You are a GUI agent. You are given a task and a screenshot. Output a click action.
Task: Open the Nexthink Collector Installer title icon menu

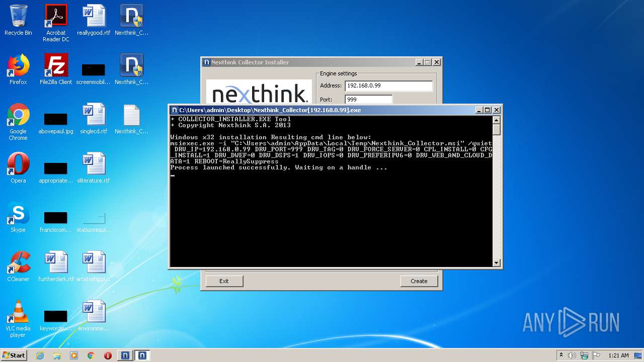[206, 62]
